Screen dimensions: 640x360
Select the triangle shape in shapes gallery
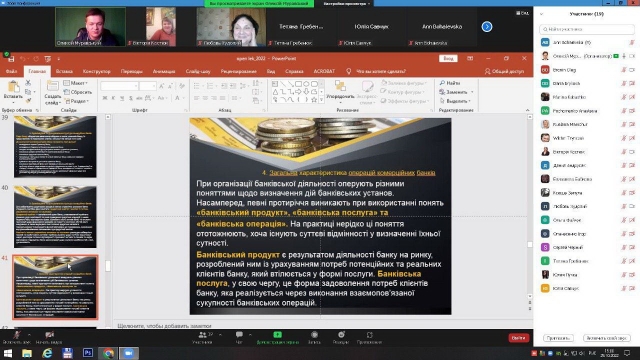click(x=276, y=91)
